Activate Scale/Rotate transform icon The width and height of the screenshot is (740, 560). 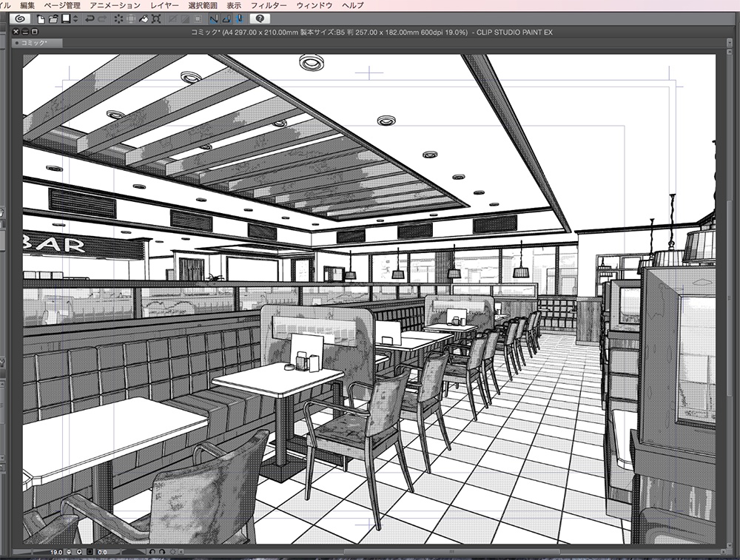[156, 19]
